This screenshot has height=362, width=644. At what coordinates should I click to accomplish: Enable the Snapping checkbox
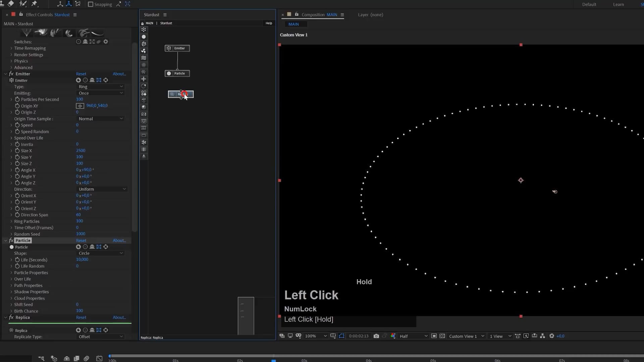tap(90, 4)
